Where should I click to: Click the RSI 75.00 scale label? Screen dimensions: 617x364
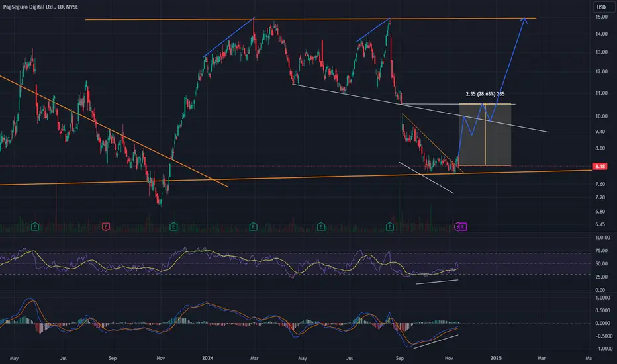(601, 251)
